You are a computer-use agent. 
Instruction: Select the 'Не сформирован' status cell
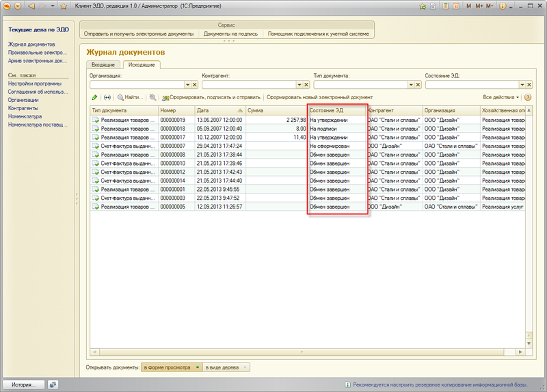pos(337,146)
